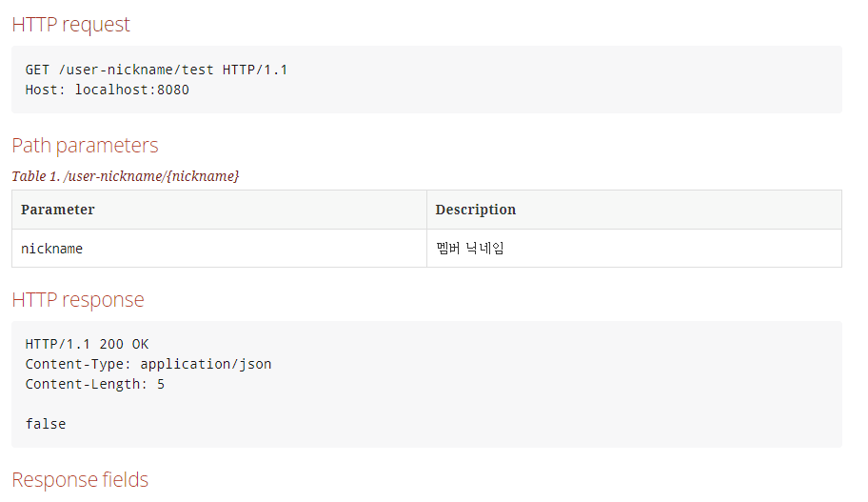Click the table caption "Table 1. /user-nickname/{nickname}"
868x502 pixels.
(x=126, y=176)
